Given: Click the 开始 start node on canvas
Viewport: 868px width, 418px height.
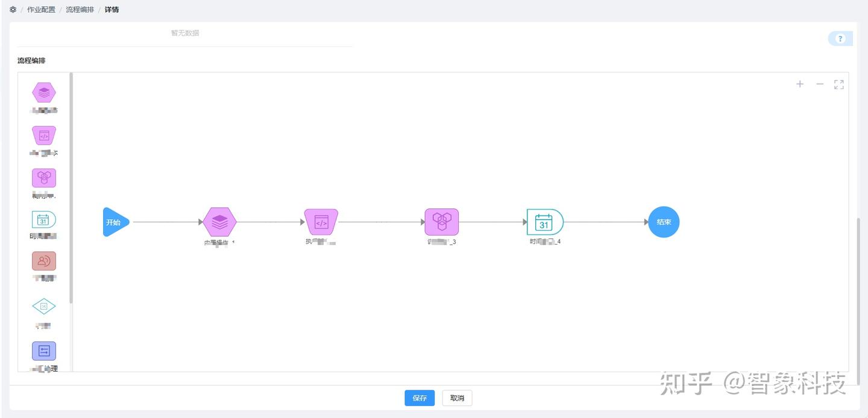Looking at the screenshot, I should point(115,222).
